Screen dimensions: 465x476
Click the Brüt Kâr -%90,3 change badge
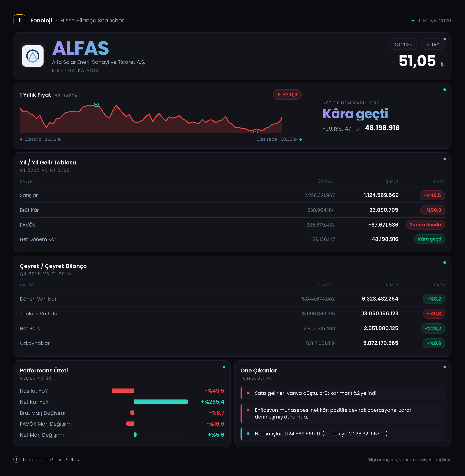432,210
